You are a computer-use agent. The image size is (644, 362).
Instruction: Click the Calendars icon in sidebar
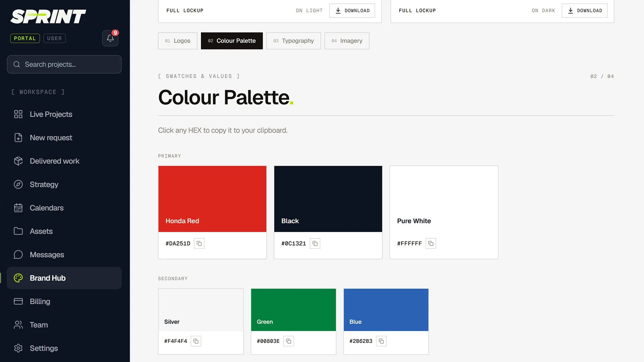(18, 208)
